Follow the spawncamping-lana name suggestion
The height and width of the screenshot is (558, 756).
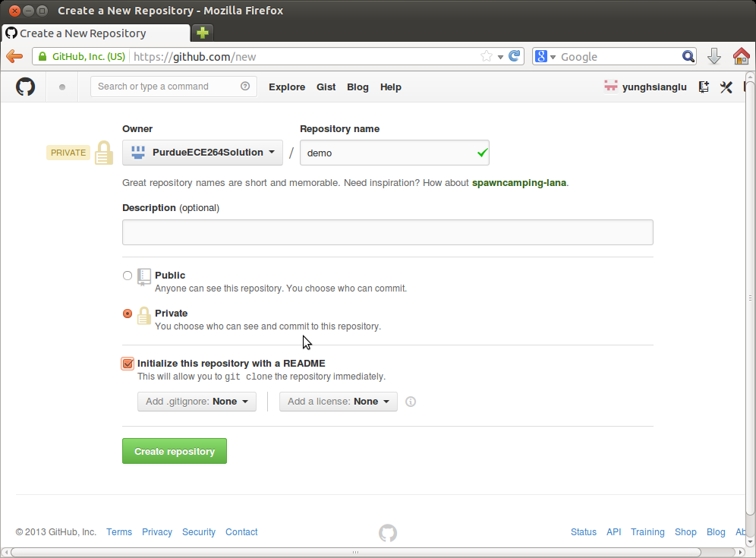click(518, 183)
